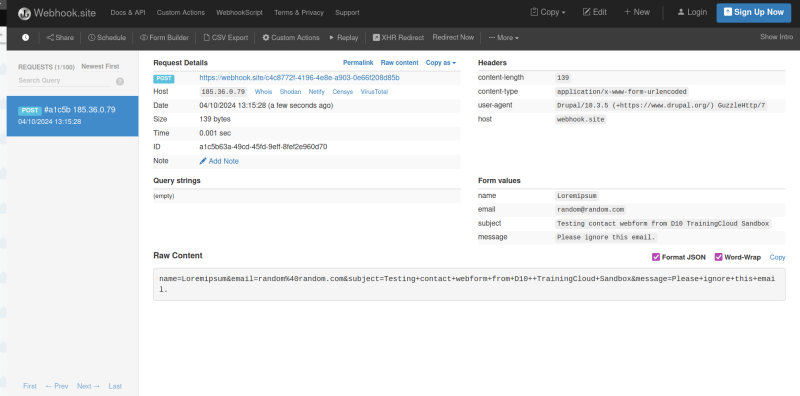Go to First page of requests

pos(30,386)
